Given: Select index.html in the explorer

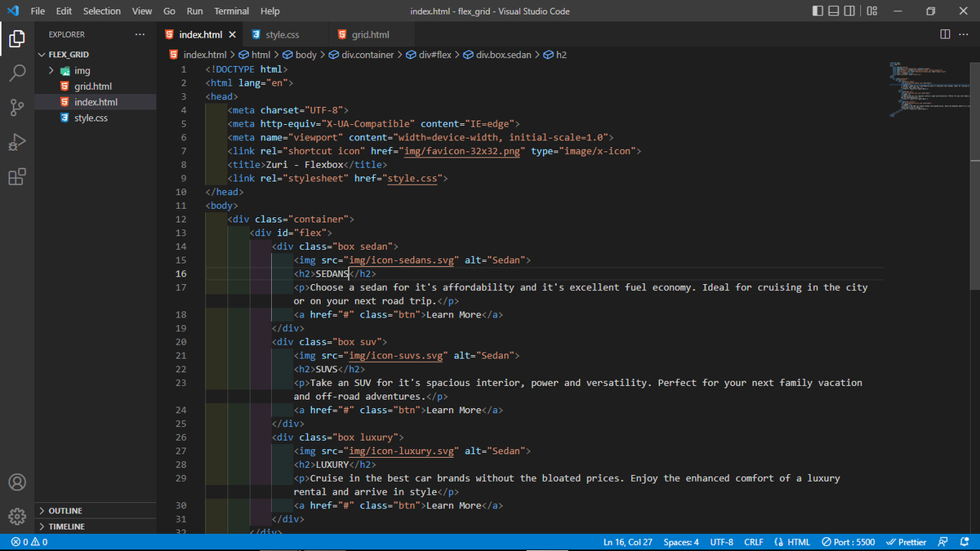Looking at the screenshot, I should tap(94, 102).
